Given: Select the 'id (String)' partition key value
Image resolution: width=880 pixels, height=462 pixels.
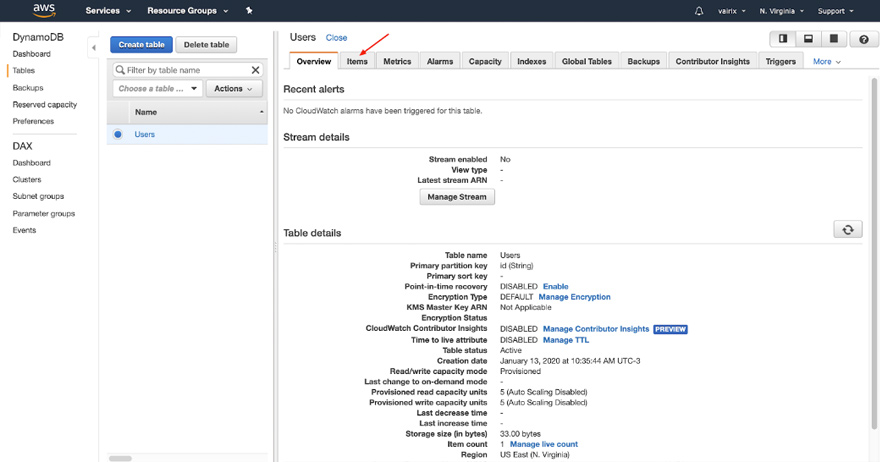Looking at the screenshot, I should [516, 266].
